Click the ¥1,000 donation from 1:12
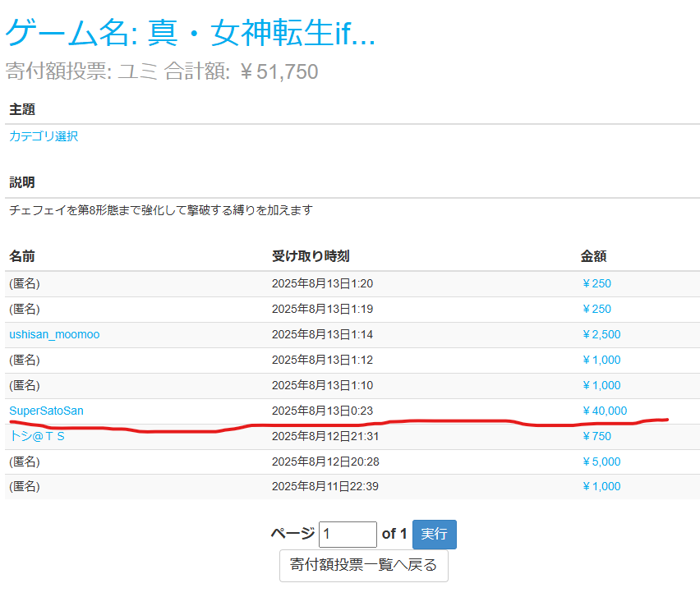700x597 pixels. point(601,360)
